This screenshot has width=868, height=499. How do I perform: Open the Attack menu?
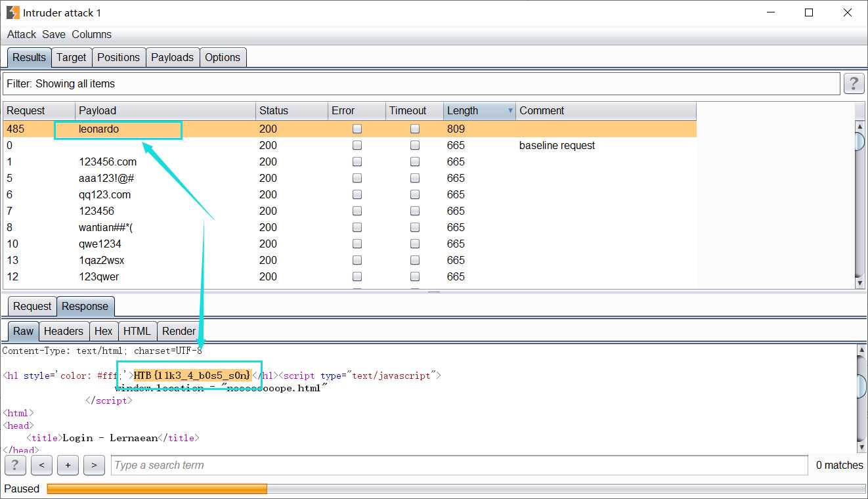[x=22, y=34]
